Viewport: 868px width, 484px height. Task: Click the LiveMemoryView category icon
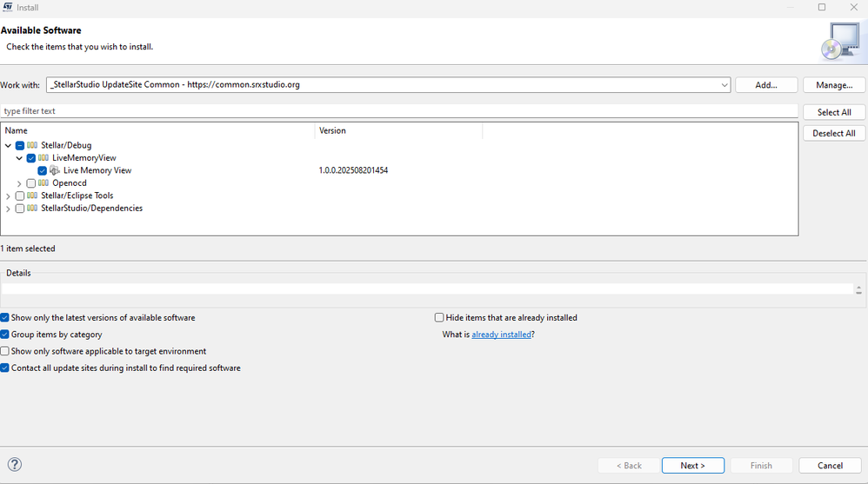click(43, 157)
